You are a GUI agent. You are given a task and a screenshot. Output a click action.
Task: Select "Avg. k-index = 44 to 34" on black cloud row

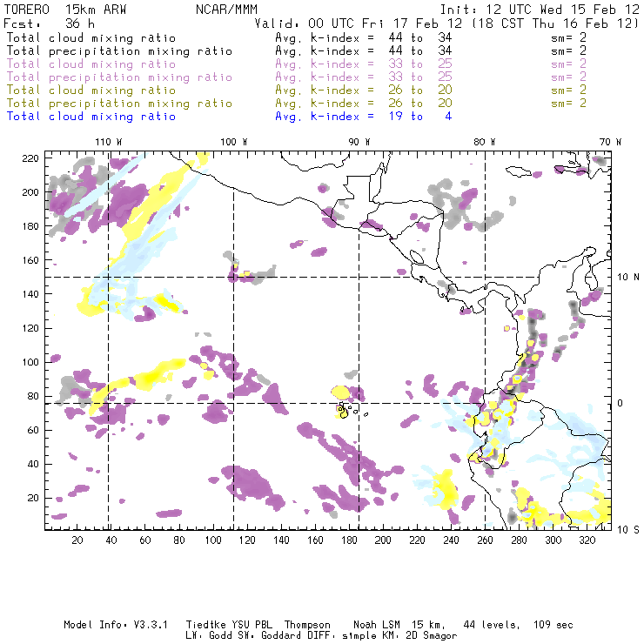[364, 37]
